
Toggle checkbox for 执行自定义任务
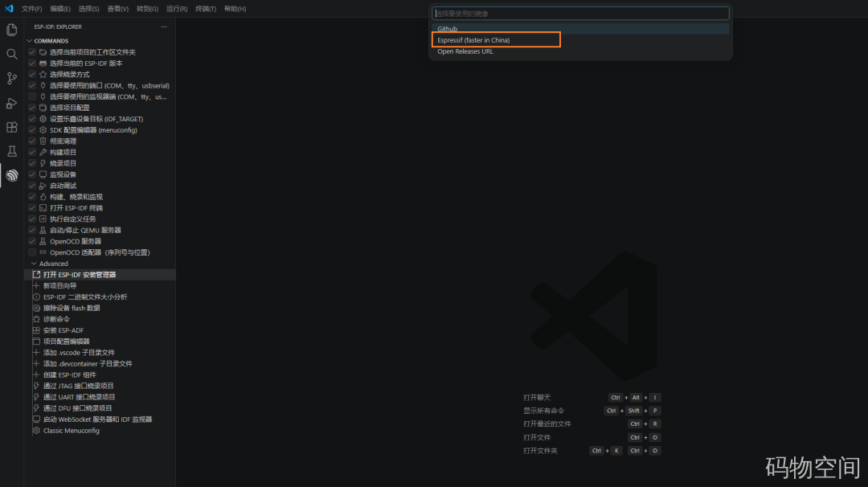point(32,219)
